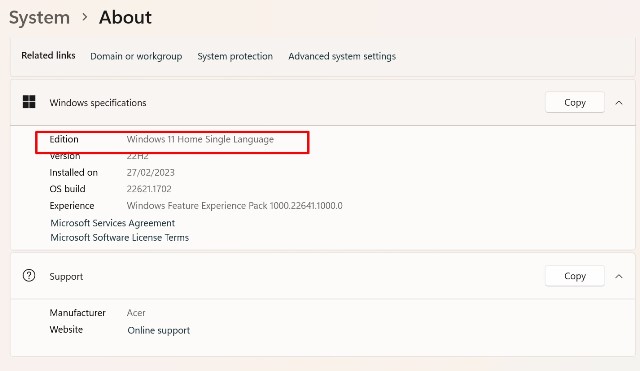Click the Related links label
Screen dimensions: 640x371
tap(48, 56)
